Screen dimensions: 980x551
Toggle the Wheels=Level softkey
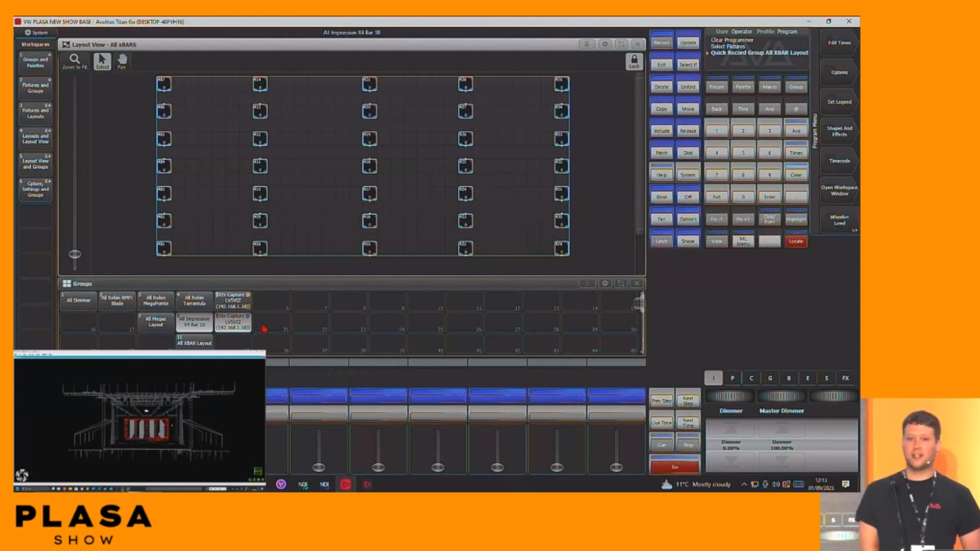pos(839,220)
